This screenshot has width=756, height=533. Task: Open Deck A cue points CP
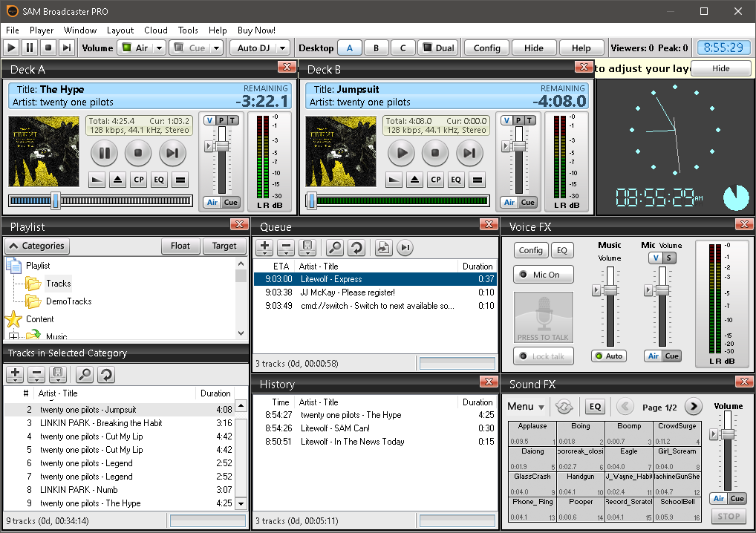pos(139,180)
